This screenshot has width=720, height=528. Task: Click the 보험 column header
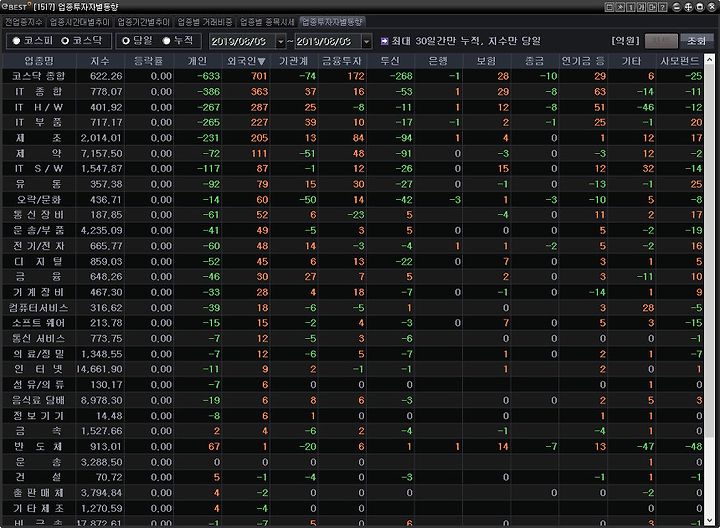[x=486, y=61]
